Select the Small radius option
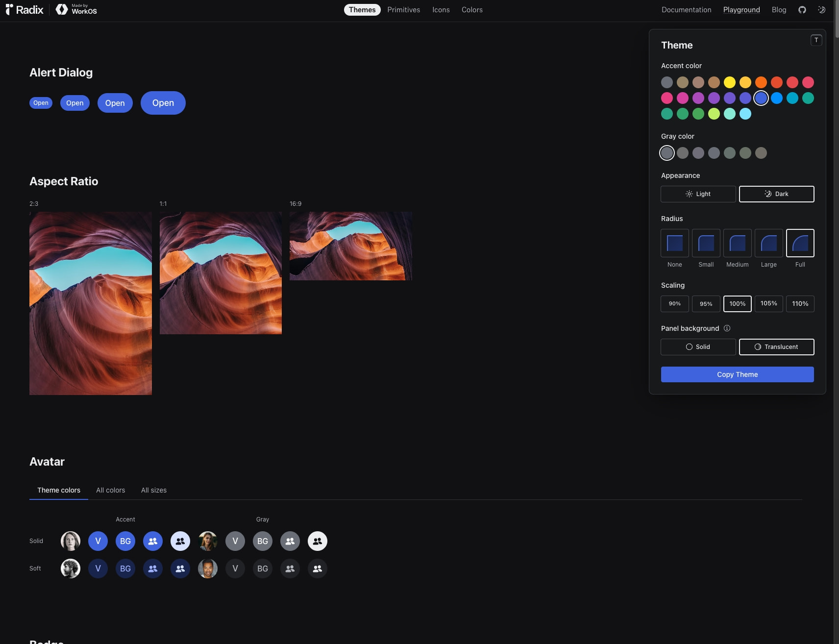Image resolution: width=839 pixels, height=644 pixels. (706, 243)
